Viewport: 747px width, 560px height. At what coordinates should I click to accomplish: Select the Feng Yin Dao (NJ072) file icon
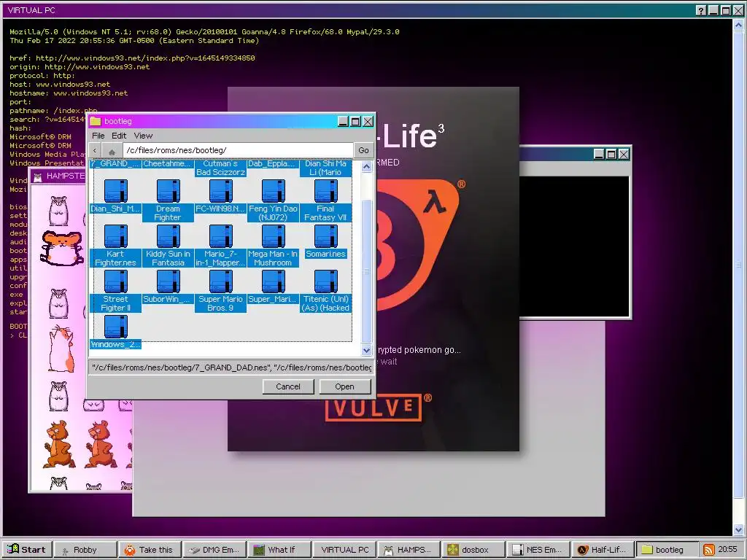pos(273,191)
